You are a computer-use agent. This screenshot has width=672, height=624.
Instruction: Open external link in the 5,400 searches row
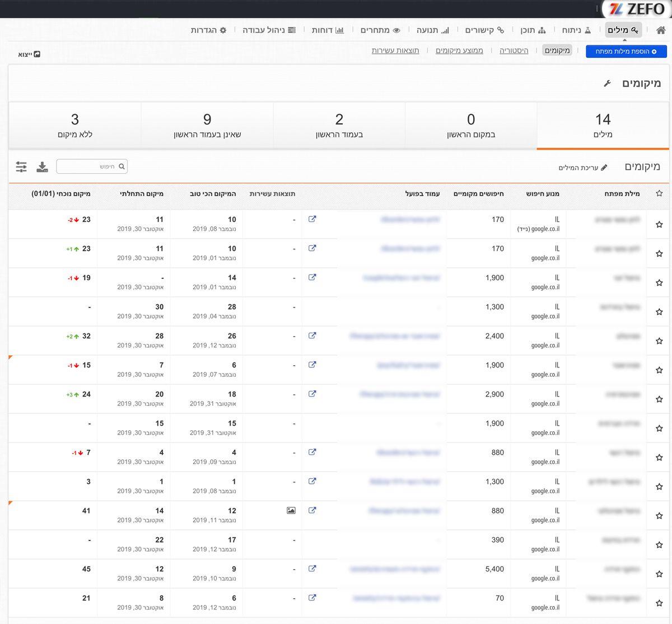pyautogui.click(x=312, y=569)
